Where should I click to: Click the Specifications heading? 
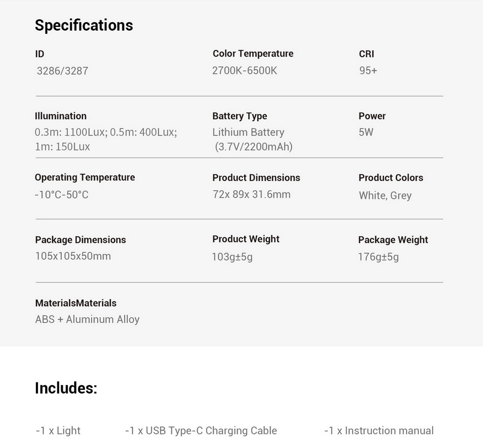click(x=84, y=26)
